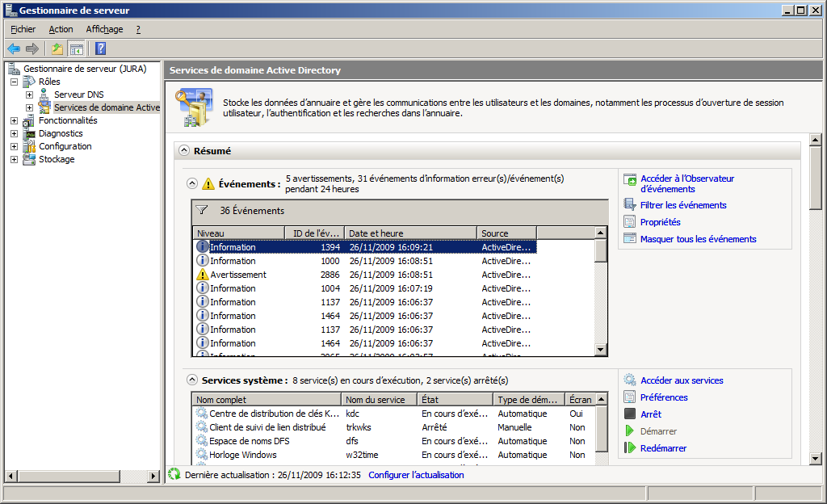Screen dimensions: 827x504
Task: Click the green refresh icon in status line
Action: point(174,474)
